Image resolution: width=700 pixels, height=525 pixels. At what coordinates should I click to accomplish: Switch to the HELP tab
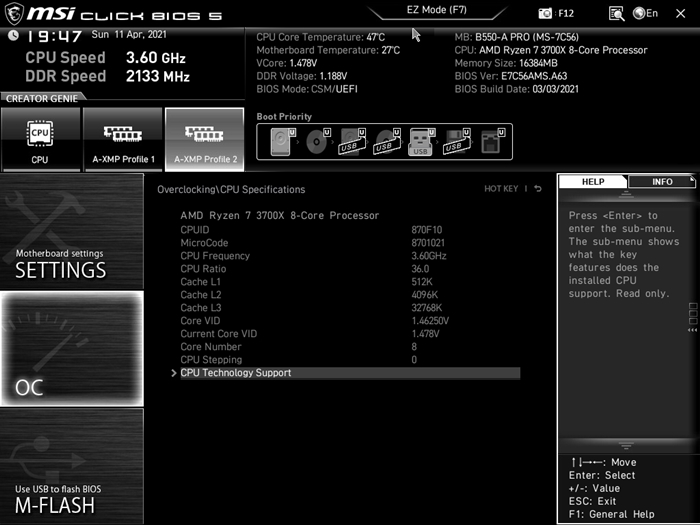pos(593,182)
